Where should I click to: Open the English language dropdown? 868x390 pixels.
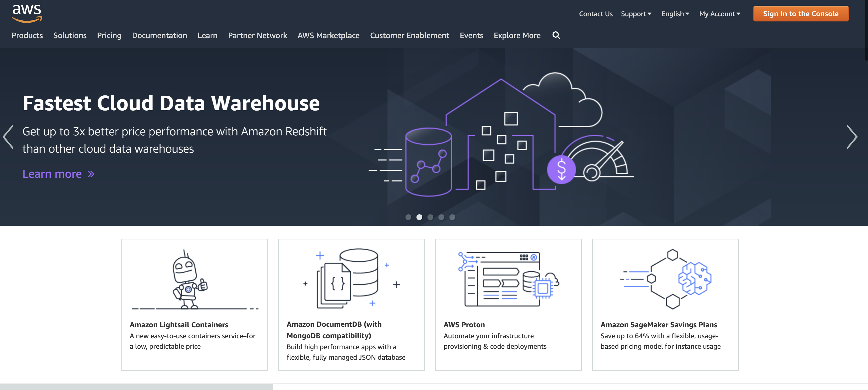[675, 14]
